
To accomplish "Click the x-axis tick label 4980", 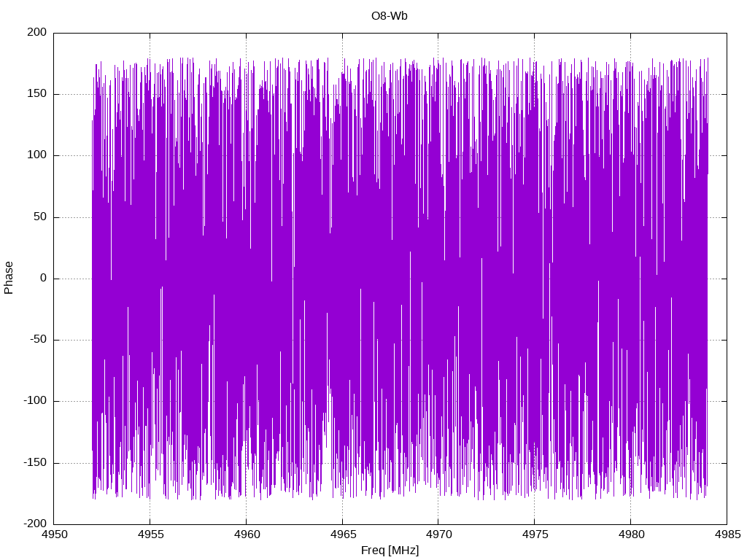I will tap(631, 534).
